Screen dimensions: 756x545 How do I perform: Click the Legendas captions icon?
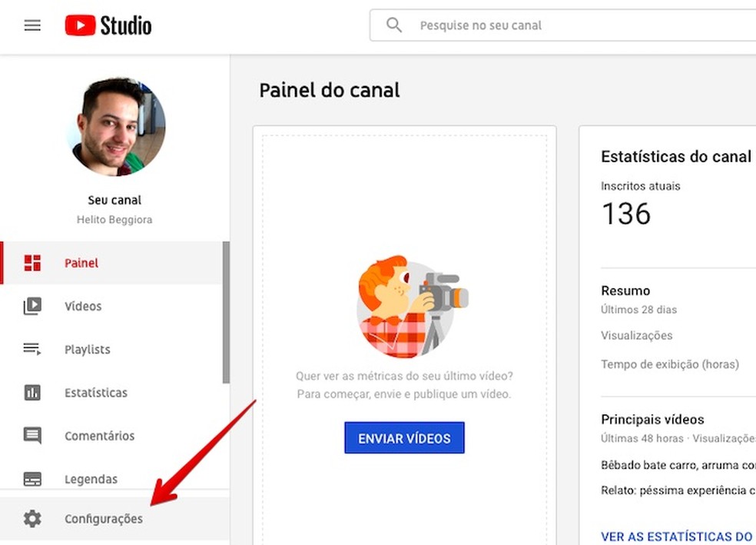[x=32, y=478]
